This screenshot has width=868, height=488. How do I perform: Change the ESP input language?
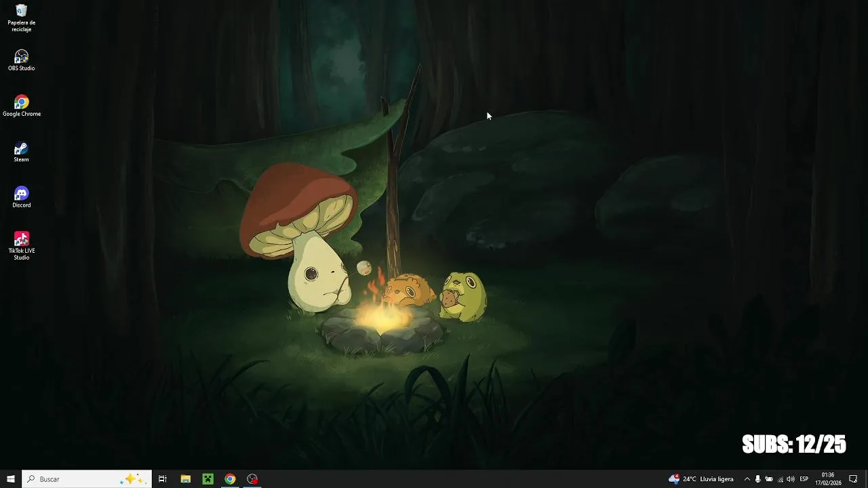pos(804,479)
